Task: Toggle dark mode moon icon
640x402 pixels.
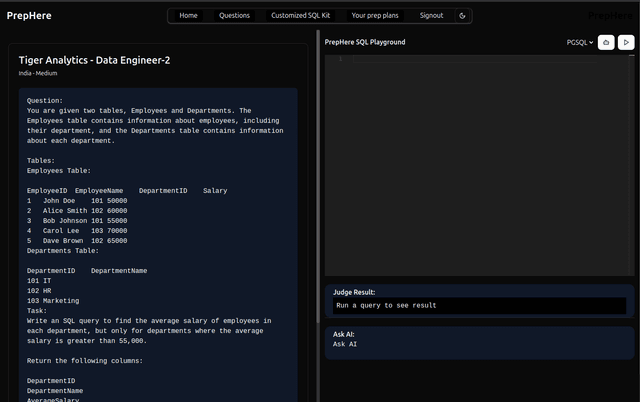Action: pyautogui.click(x=462, y=16)
